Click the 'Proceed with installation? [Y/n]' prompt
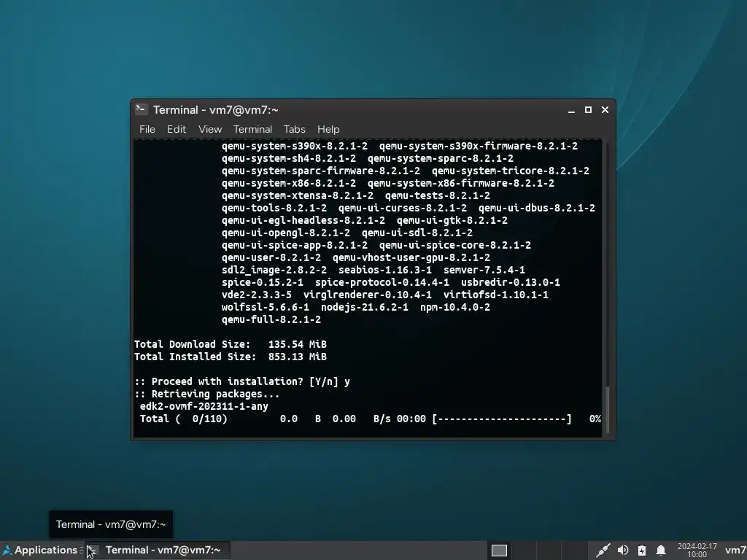 (242, 381)
